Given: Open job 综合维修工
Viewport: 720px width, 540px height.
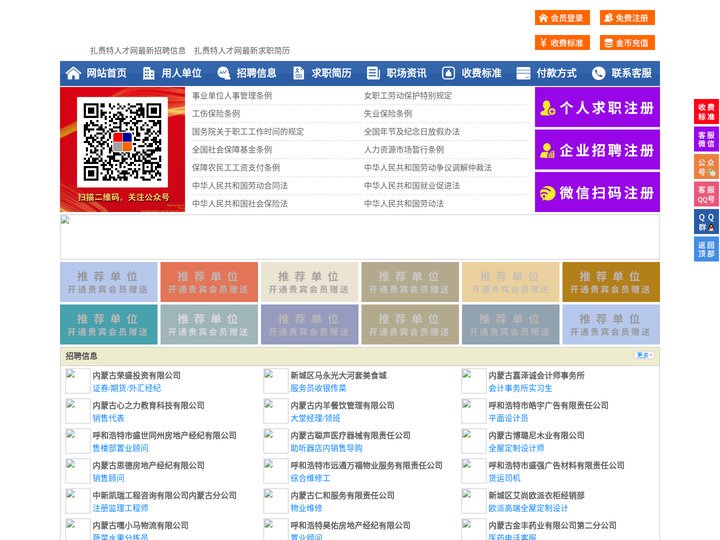Looking at the screenshot, I should (x=310, y=478).
